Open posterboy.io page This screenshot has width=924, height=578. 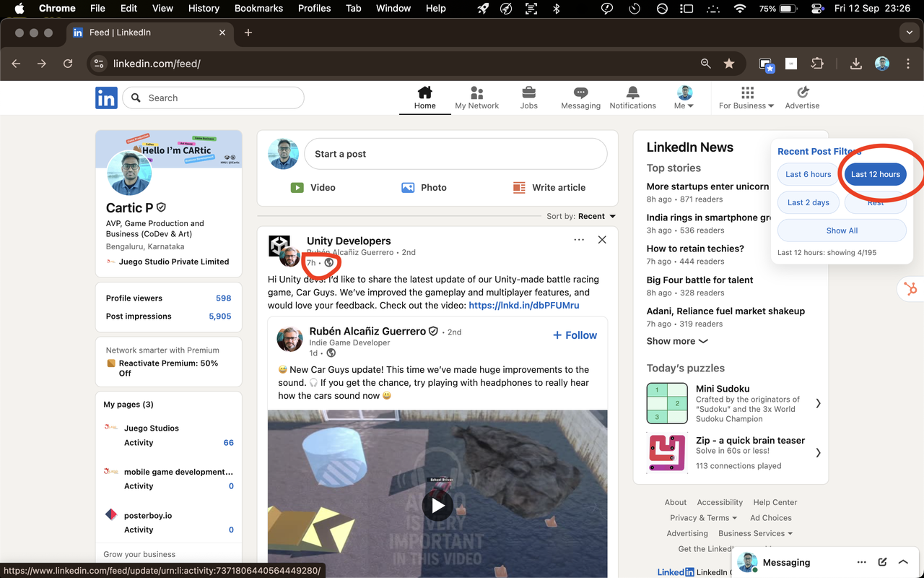click(147, 515)
